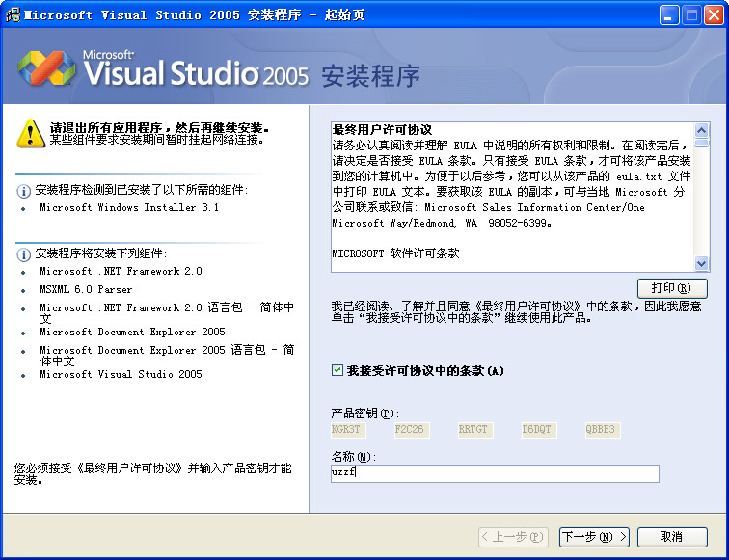This screenshot has height=560, width=729.
Task: Select MSXML 6.0 Parser item
Action: pyautogui.click(x=86, y=289)
